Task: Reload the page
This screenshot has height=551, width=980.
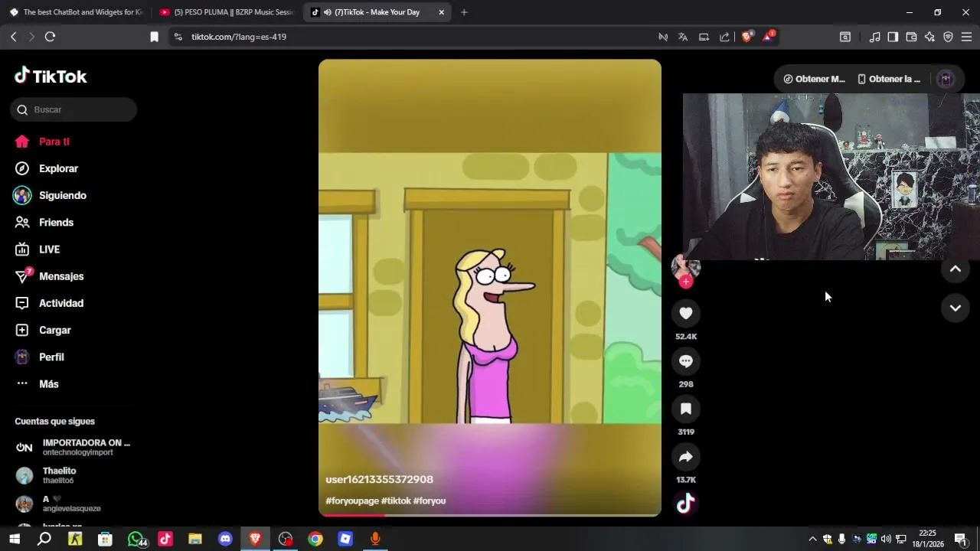Action: [x=50, y=37]
